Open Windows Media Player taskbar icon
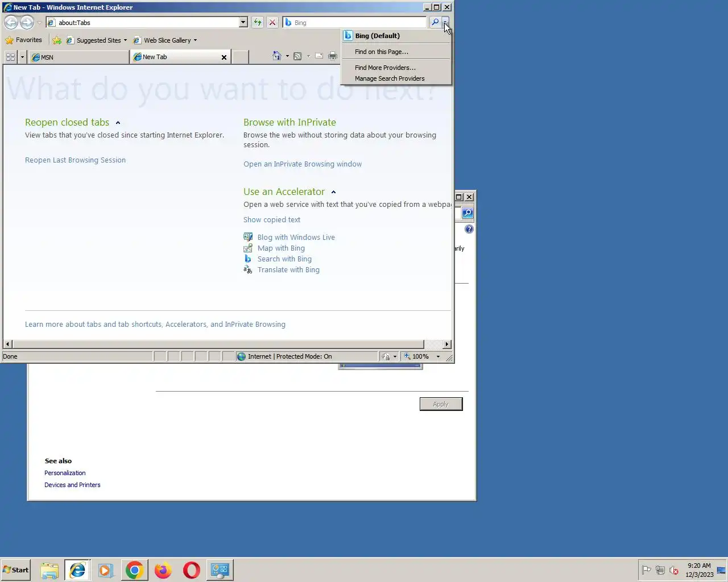The width and height of the screenshot is (728, 582). (x=106, y=570)
